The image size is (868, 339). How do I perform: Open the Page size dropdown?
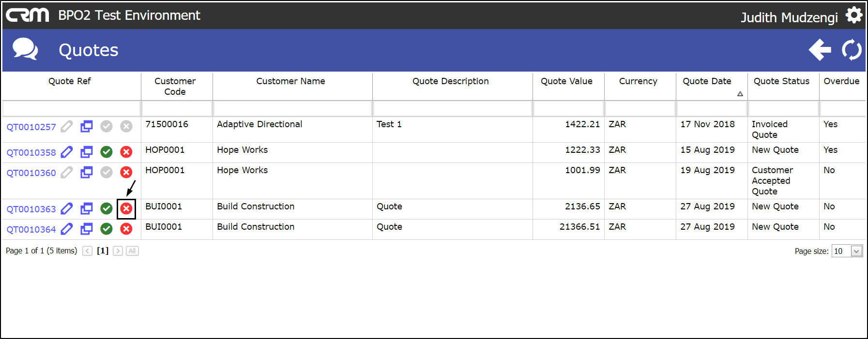coord(856,251)
